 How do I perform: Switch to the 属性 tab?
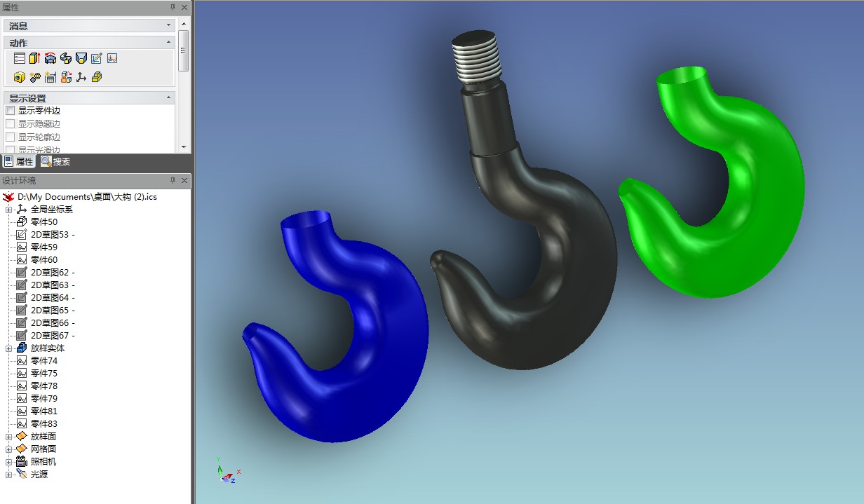coord(19,162)
